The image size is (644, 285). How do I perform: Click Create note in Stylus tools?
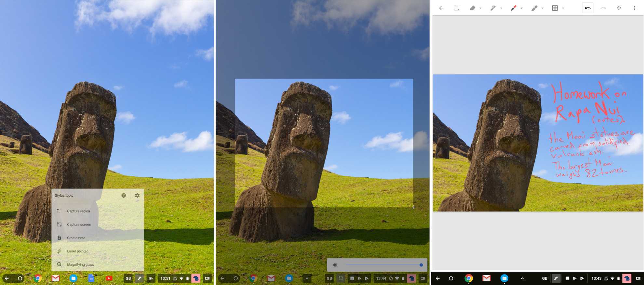coord(76,238)
